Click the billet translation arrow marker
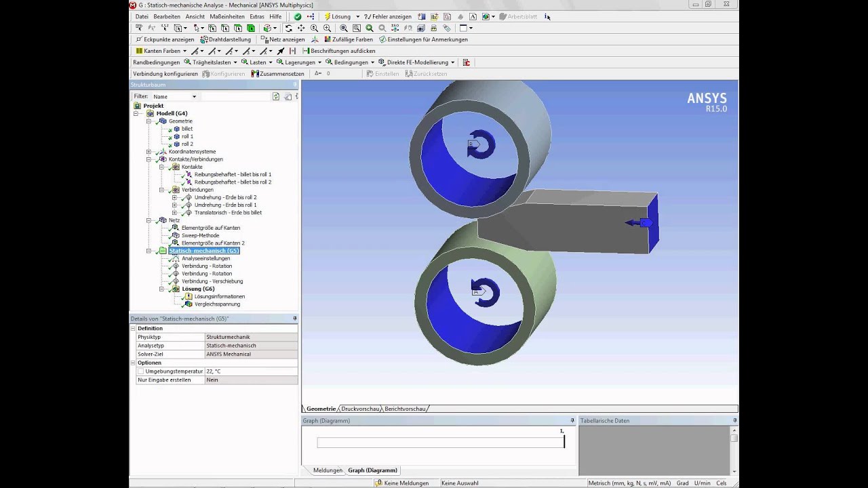 pos(639,222)
